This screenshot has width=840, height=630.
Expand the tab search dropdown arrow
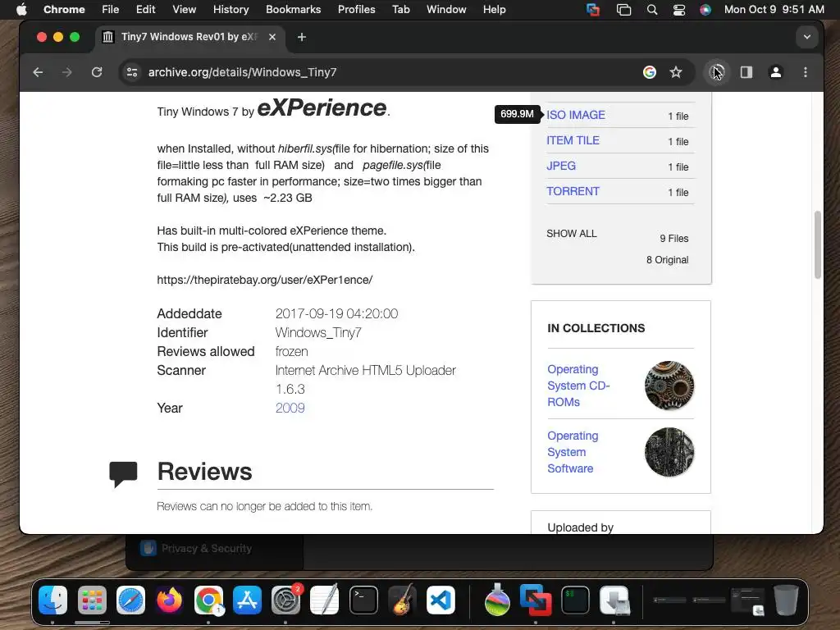point(807,37)
